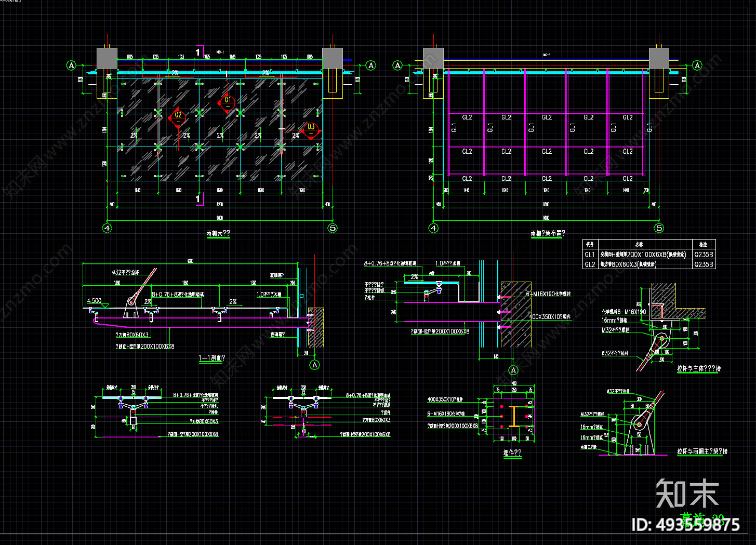Click the red detail callout marker 03
Screen dimensions: 756x545
coord(311,130)
